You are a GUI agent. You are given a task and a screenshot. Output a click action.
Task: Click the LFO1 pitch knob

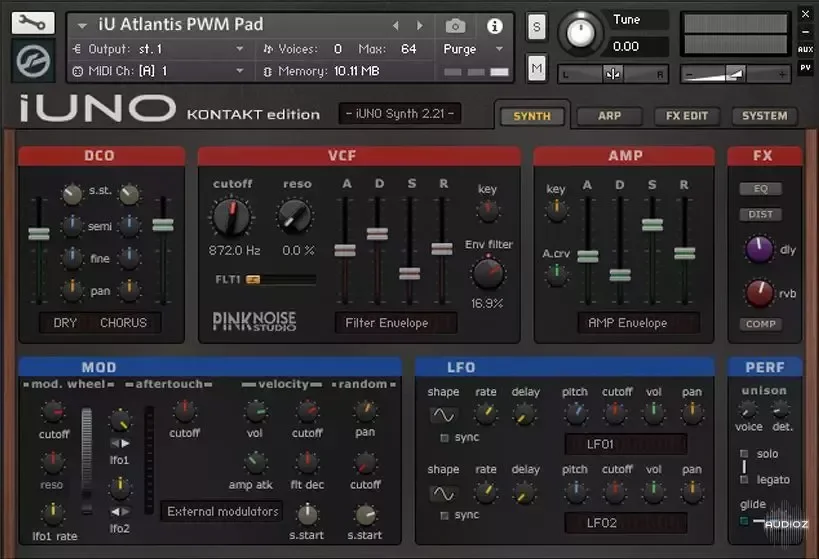[576, 413]
